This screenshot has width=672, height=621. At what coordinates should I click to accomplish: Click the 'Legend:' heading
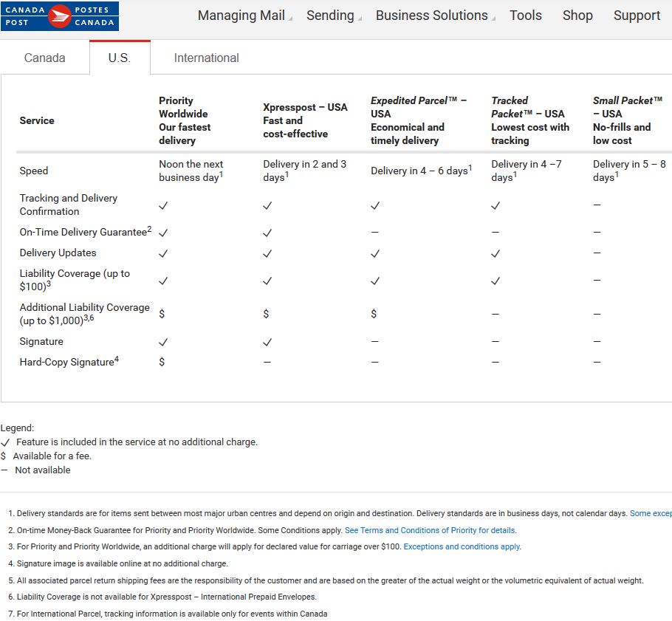pyautogui.click(x=17, y=428)
